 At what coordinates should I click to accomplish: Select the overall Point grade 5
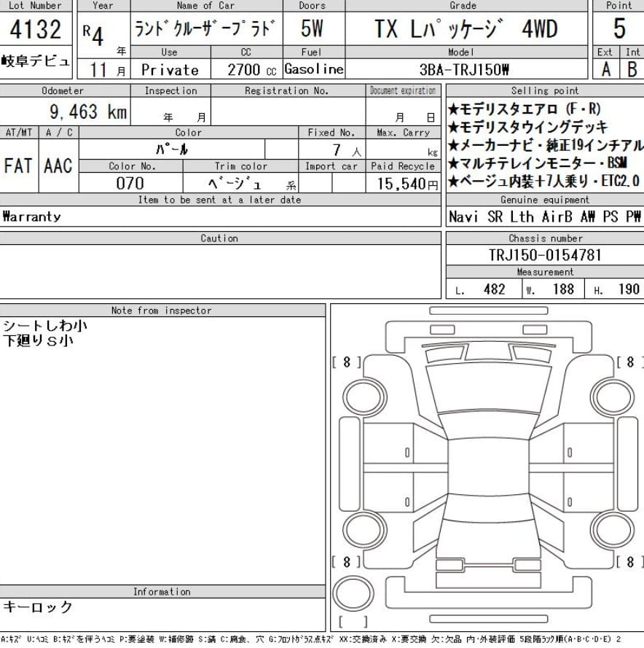[x=619, y=29]
